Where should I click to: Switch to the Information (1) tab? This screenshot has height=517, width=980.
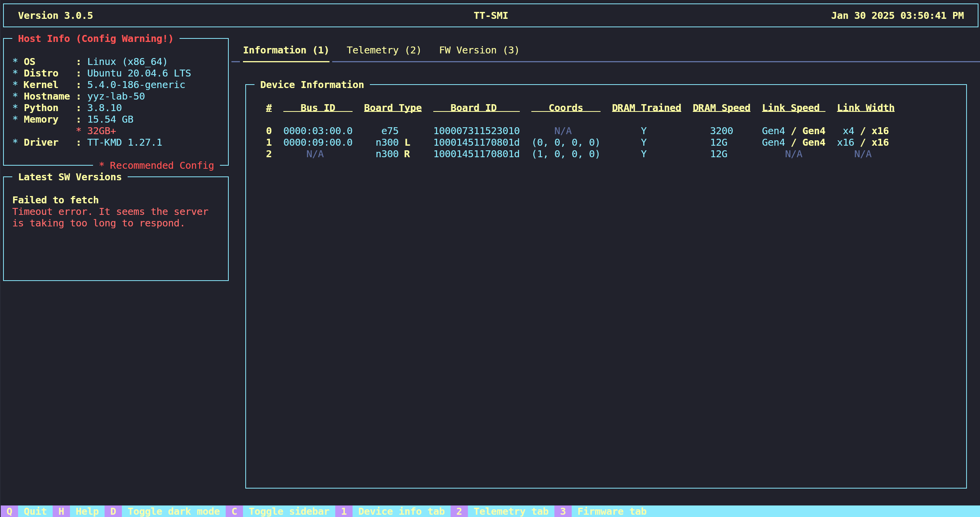click(286, 50)
